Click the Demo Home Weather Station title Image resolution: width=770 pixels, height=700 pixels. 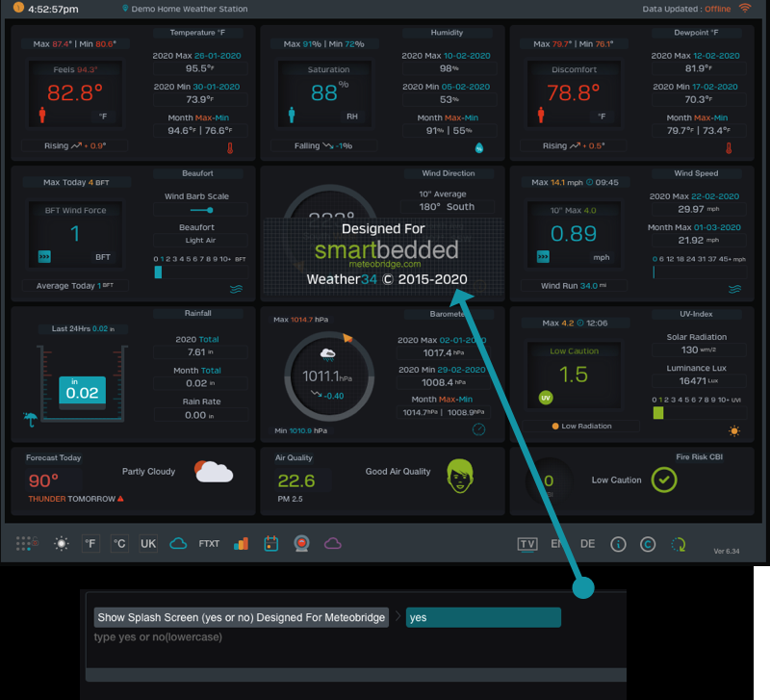click(x=190, y=9)
